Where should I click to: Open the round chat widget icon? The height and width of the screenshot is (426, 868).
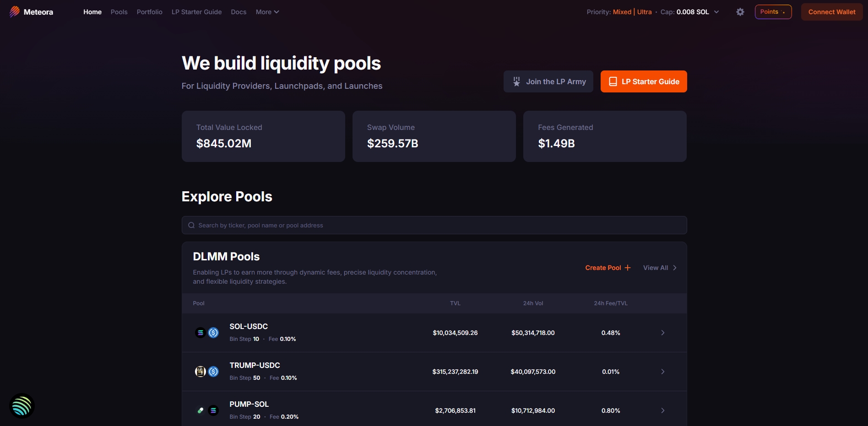coord(22,406)
